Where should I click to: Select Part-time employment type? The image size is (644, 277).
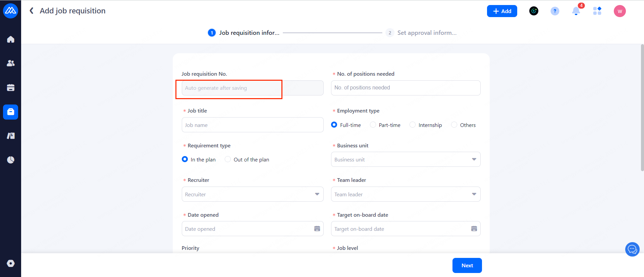[373, 125]
